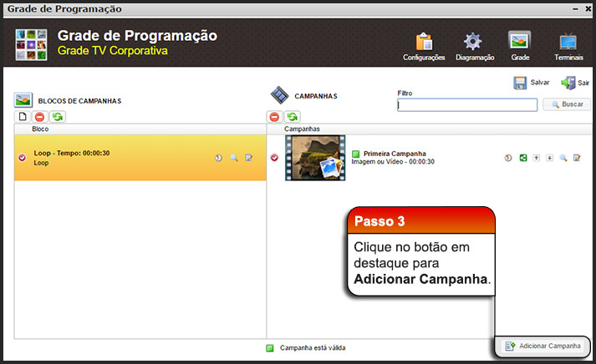Click the 'Imagem ou Vídeo - 00:00:30' text
This screenshot has width=596, height=364.
pyautogui.click(x=393, y=162)
